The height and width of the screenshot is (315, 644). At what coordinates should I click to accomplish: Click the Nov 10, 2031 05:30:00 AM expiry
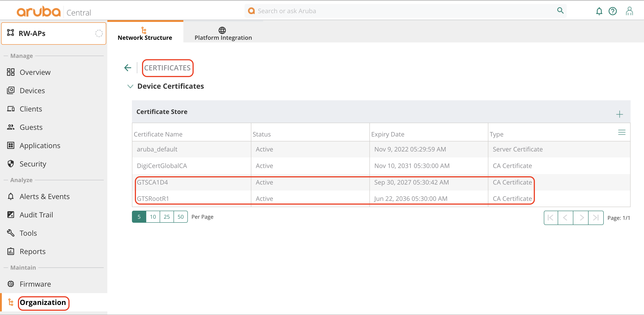pyautogui.click(x=412, y=166)
